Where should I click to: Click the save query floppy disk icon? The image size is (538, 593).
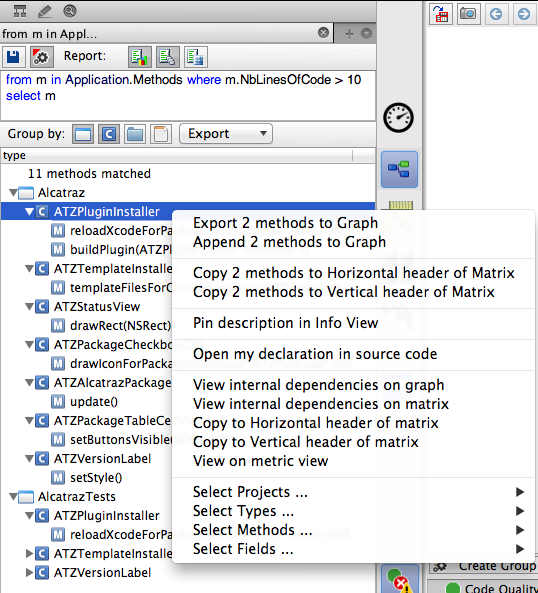[x=14, y=57]
